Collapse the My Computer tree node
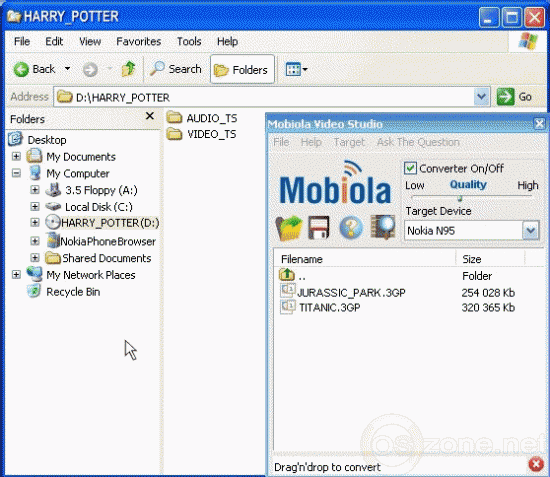 16,173
